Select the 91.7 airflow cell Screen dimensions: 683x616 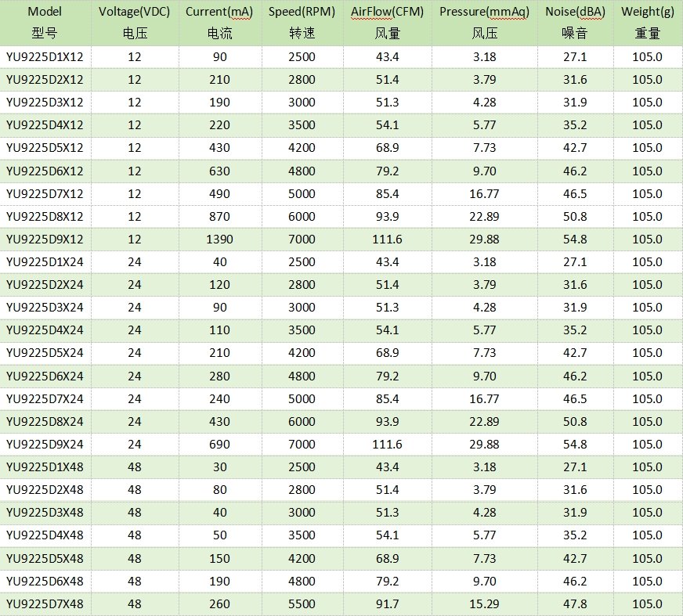(x=387, y=604)
